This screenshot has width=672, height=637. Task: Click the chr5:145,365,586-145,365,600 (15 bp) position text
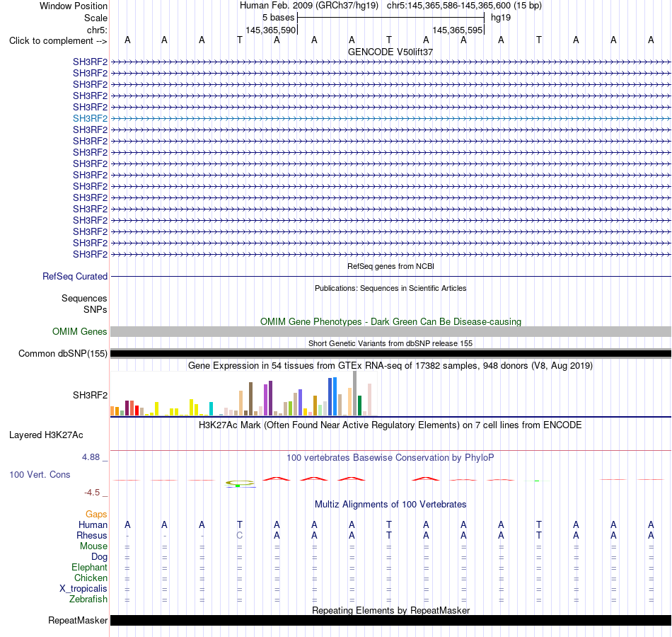[464, 6]
